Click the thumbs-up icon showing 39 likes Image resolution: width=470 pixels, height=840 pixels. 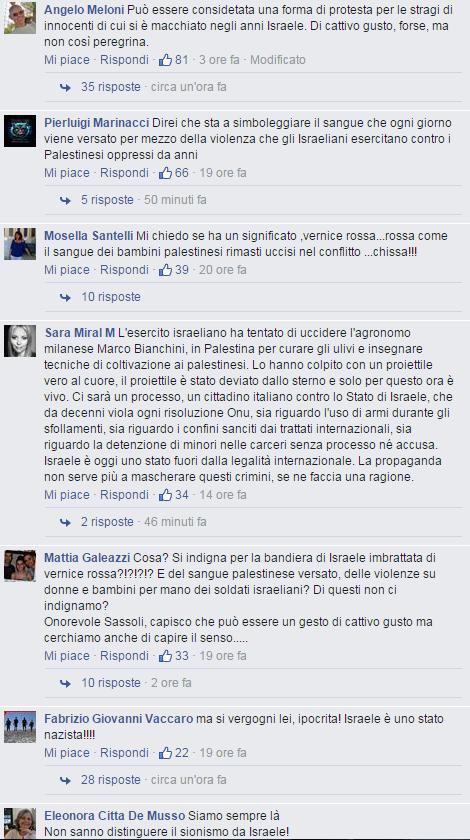165,270
